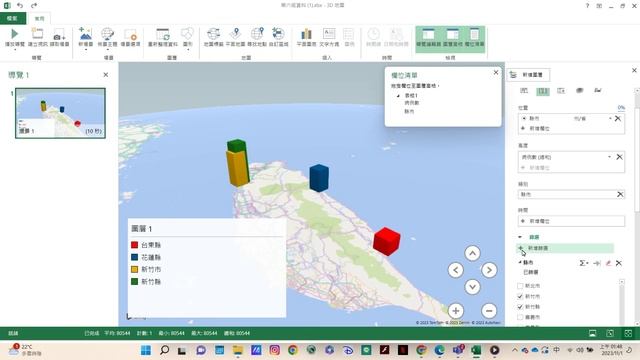Image resolution: width=640 pixels, height=360 pixels.
Task: Click Add Filter in filters section
Action: click(565, 248)
